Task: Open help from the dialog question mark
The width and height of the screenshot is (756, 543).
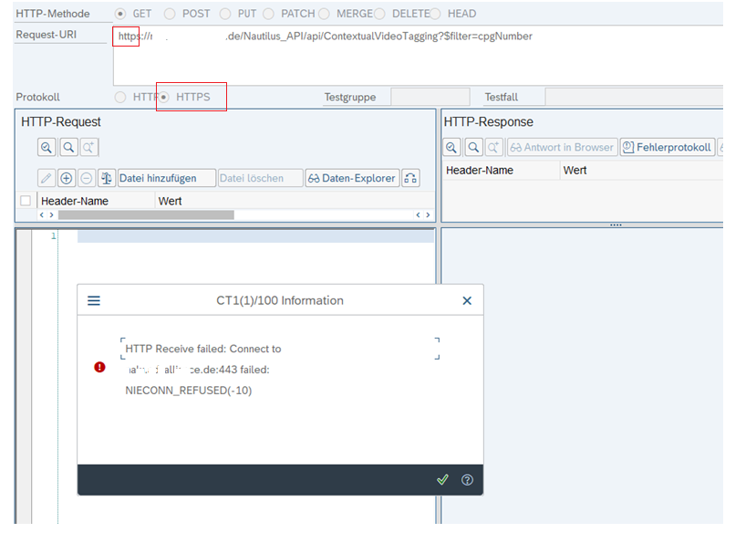Action: (x=467, y=480)
